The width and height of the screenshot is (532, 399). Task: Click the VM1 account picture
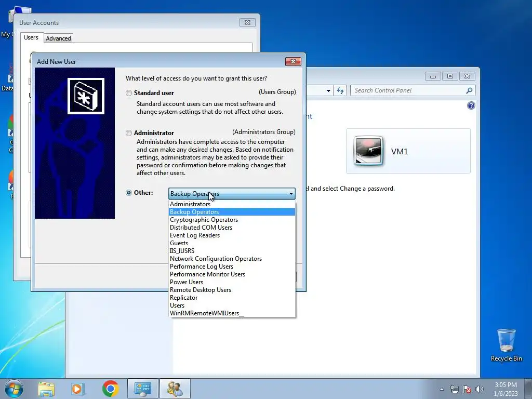(368, 151)
